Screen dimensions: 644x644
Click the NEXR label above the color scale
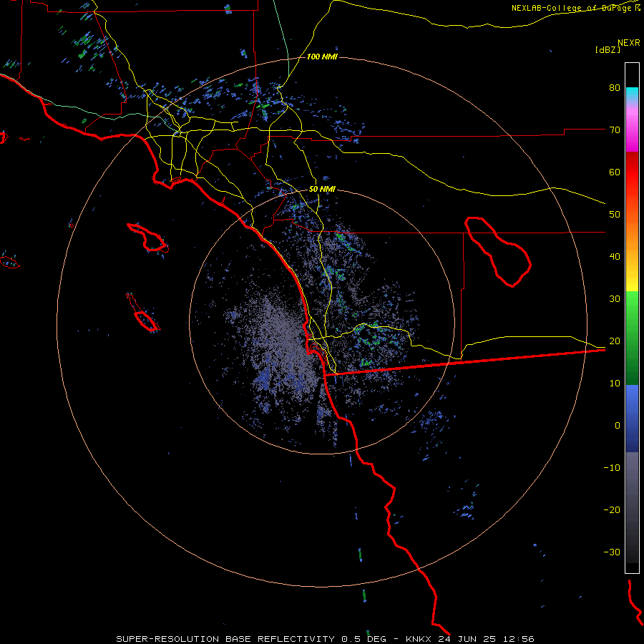[x=628, y=43]
